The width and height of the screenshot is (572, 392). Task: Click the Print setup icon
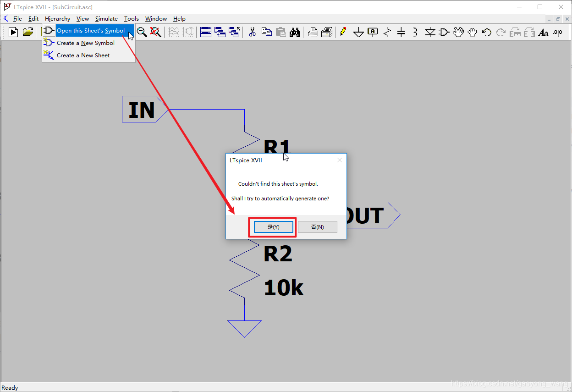click(327, 32)
